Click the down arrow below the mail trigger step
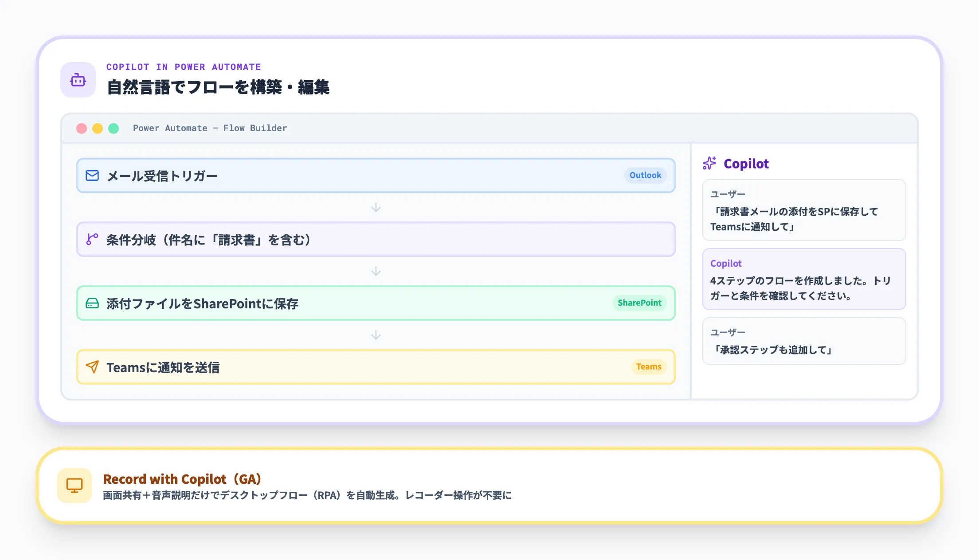Screen dimensions: 979x560 [376, 207]
